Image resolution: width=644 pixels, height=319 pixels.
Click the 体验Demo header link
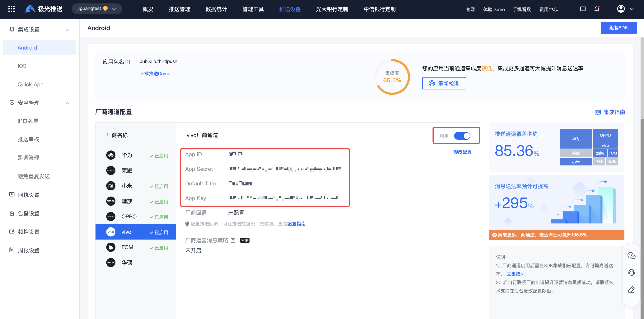(494, 9)
